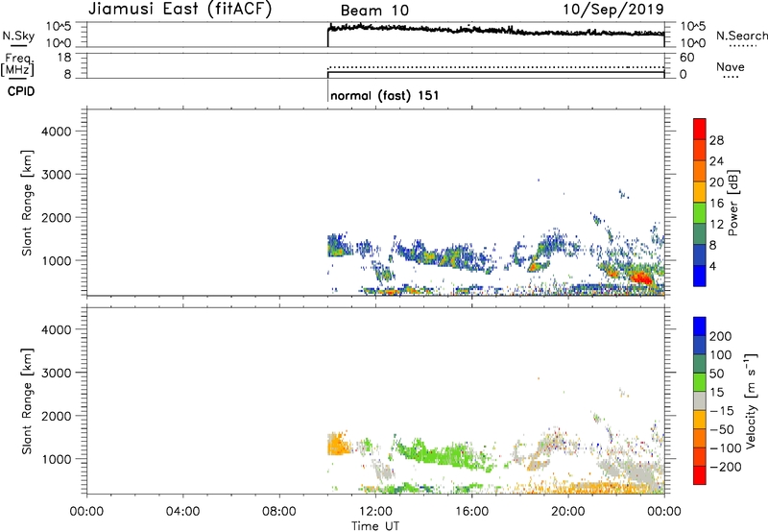This screenshot has width=768, height=532.
Task: Click the "3000" tick in the velocity panel
Action: pyautogui.click(x=57, y=373)
